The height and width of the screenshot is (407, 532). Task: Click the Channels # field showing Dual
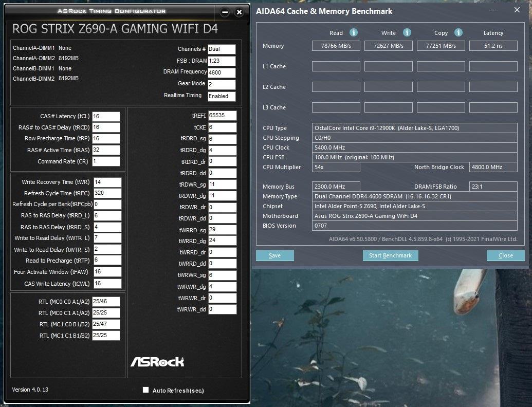pyautogui.click(x=222, y=49)
